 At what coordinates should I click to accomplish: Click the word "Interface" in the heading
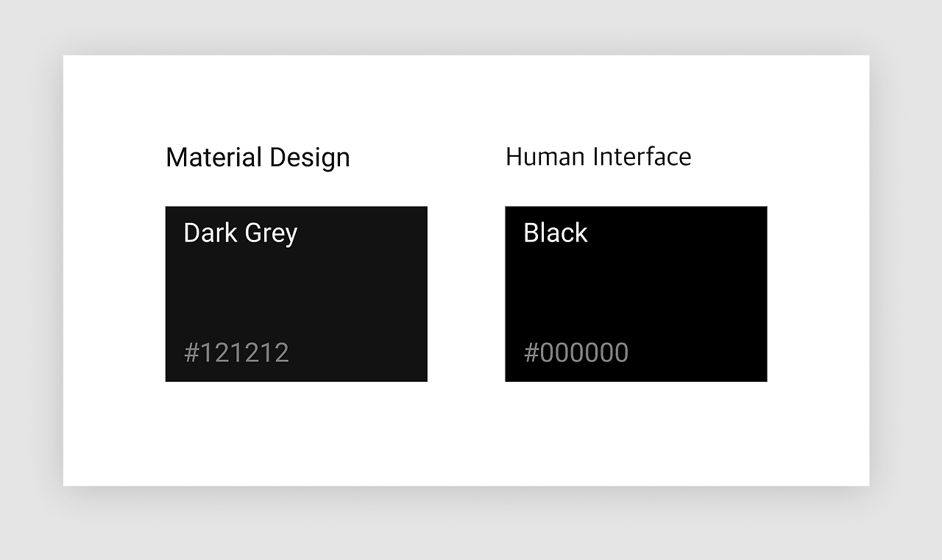point(642,157)
